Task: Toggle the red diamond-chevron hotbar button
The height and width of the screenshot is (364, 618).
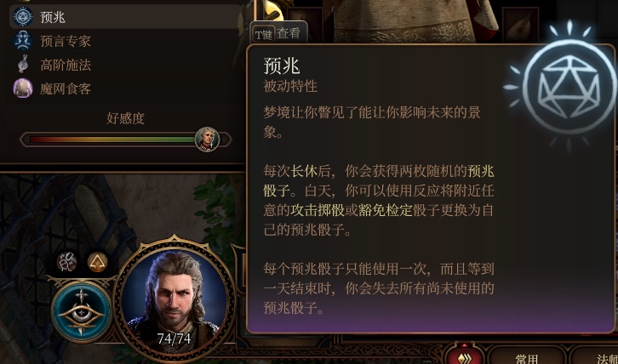Action: 464,359
